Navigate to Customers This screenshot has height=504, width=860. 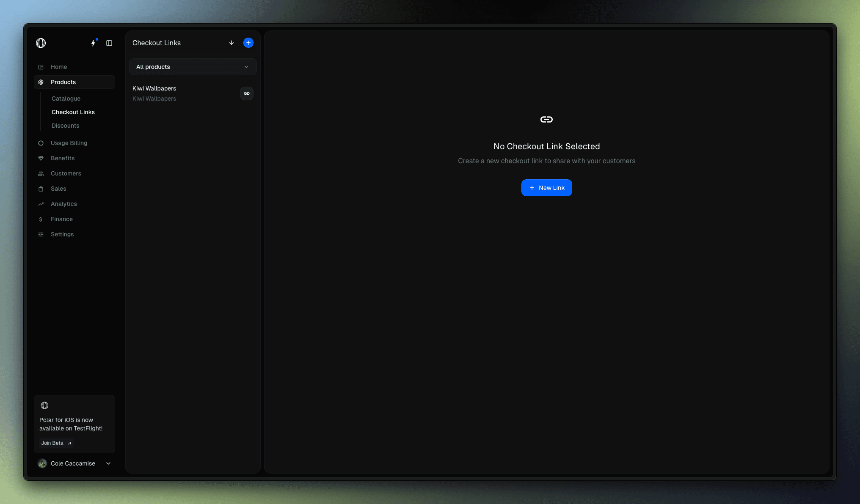[74, 173]
